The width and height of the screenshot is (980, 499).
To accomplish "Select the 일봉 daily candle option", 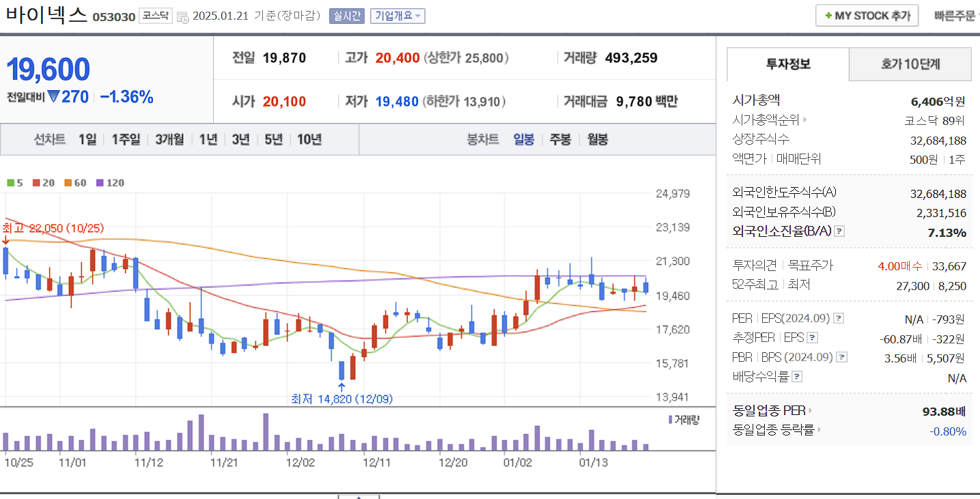I will click(x=523, y=138).
